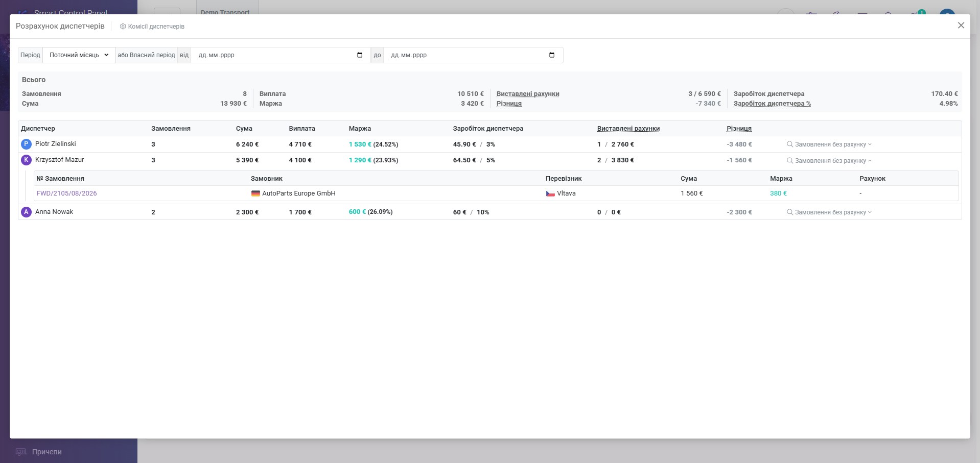980x463 pixels.
Task: Expand Piotr Zielinski's Замовлення без рахунку list
Action: point(829,144)
